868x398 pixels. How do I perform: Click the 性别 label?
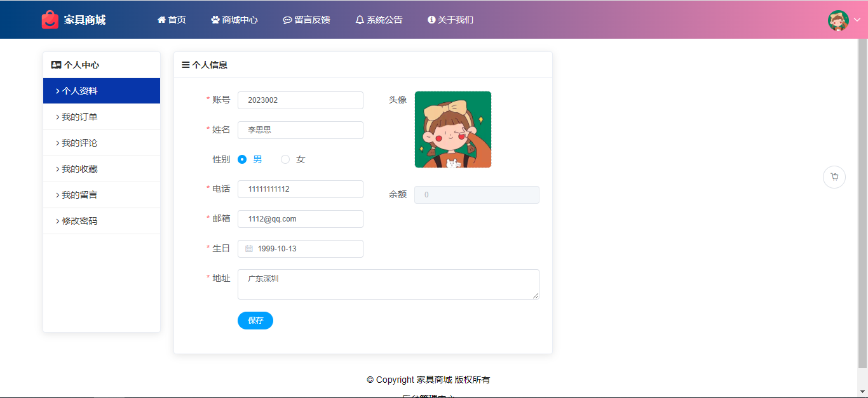[221, 159]
